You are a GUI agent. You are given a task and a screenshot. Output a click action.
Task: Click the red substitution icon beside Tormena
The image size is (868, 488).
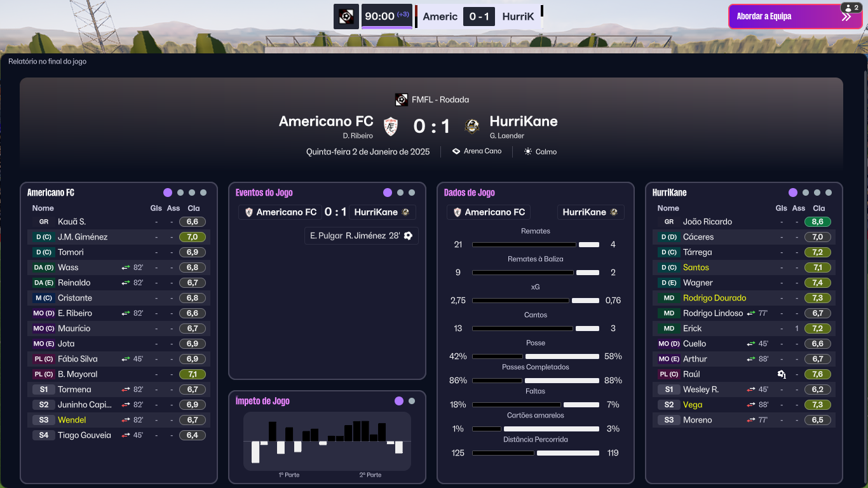pyautogui.click(x=126, y=390)
